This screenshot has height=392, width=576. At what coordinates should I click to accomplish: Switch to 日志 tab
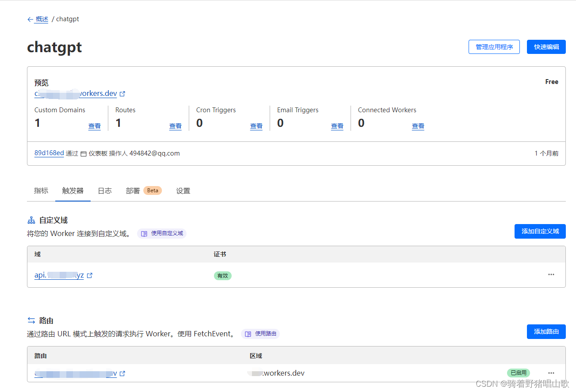(x=105, y=191)
